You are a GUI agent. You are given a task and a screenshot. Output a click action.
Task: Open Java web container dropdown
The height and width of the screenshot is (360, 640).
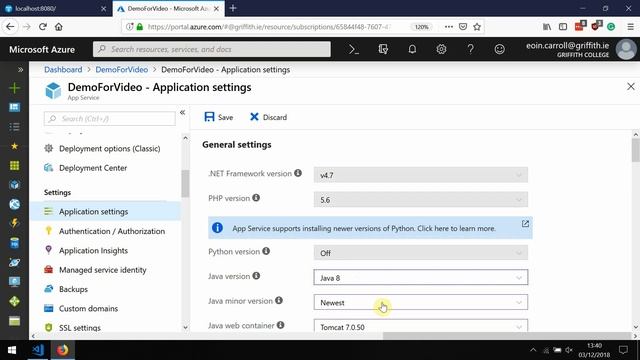click(x=420, y=326)
